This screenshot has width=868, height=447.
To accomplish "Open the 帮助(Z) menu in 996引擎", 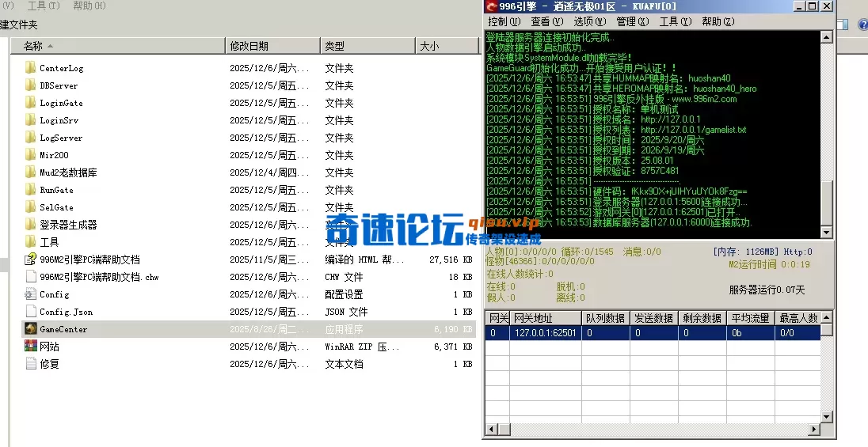I will [x=718, y=21].
